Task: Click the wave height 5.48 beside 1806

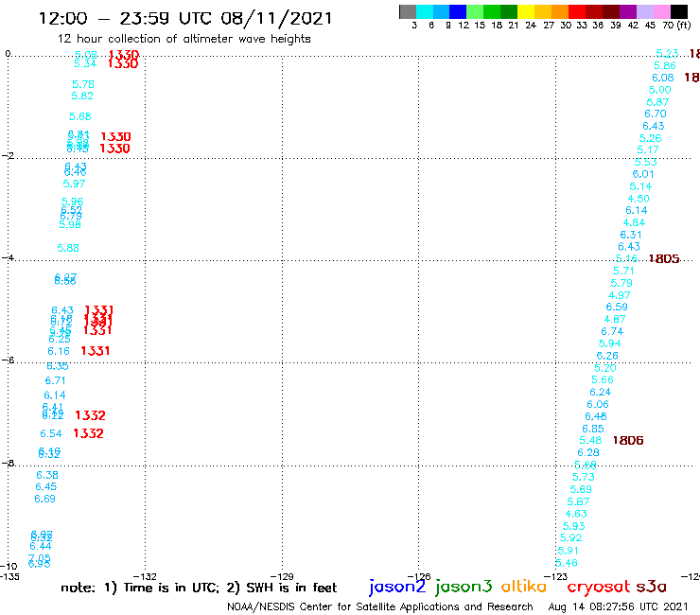Action: pos(590,440)
